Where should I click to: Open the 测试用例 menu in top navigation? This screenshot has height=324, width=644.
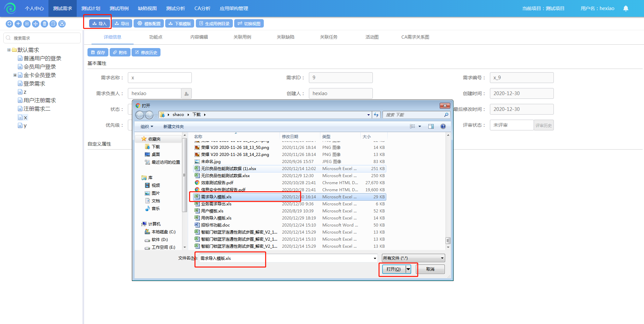point(119,8)
